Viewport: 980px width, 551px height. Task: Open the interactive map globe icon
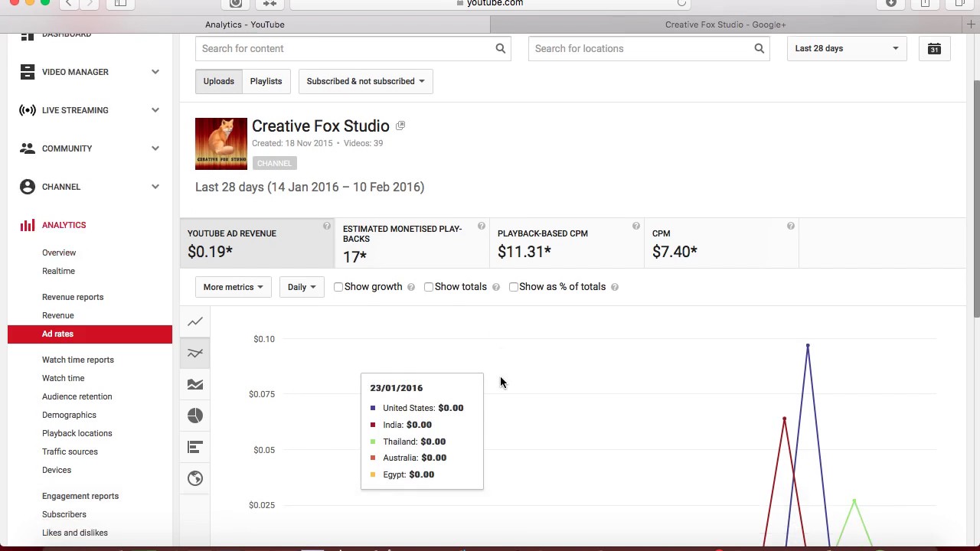pos(195,478)
